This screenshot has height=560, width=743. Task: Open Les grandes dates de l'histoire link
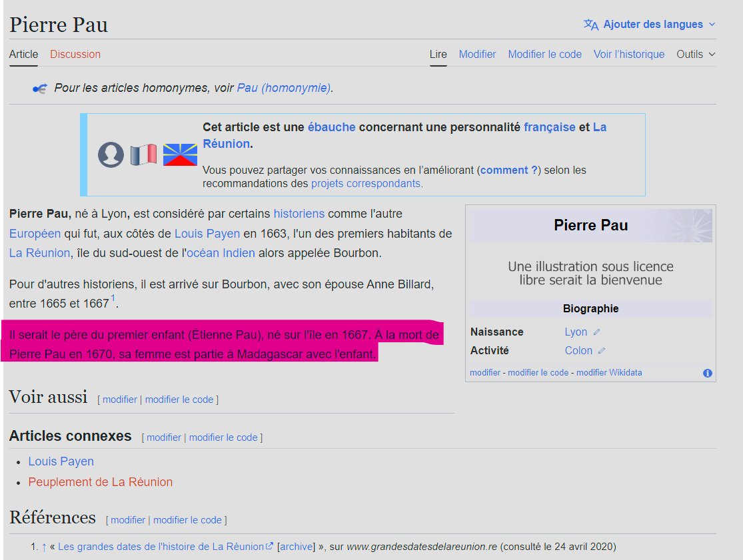pos(161,547)
